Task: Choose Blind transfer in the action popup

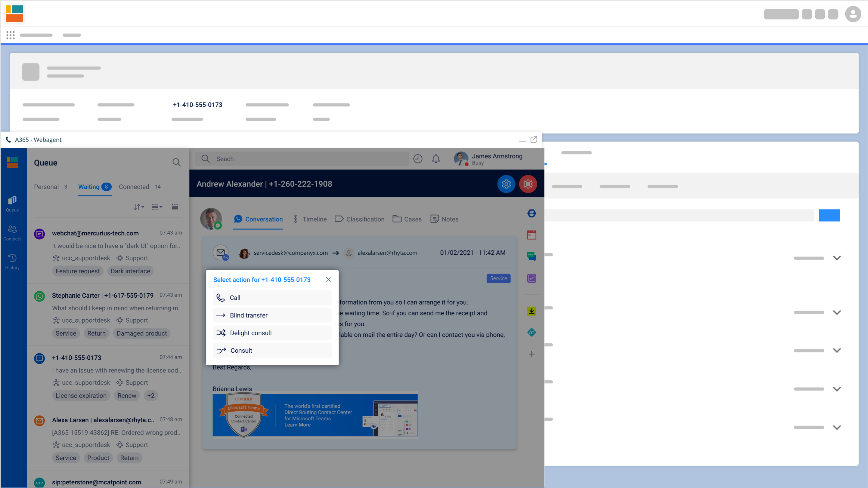Action: 272,315
